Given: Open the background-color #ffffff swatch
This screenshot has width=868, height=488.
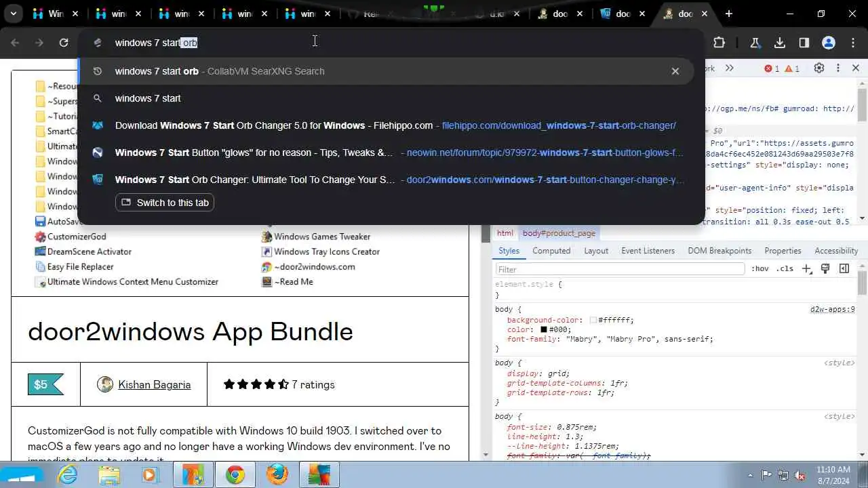Looking at the screenshot, I should (x=593, y=320).
